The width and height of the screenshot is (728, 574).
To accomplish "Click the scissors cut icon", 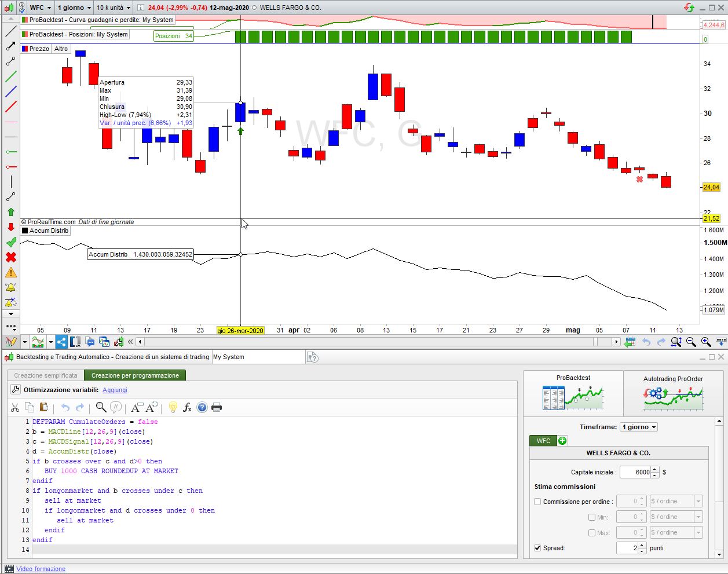I will (15, 407).
